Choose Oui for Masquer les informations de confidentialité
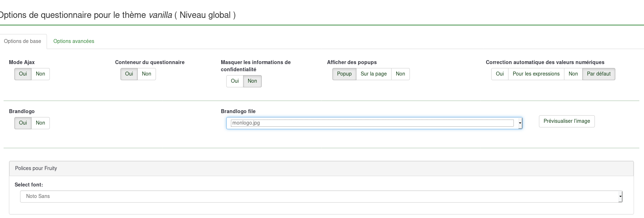The width and height of the screenshot is (644, 218). (235, 81)
